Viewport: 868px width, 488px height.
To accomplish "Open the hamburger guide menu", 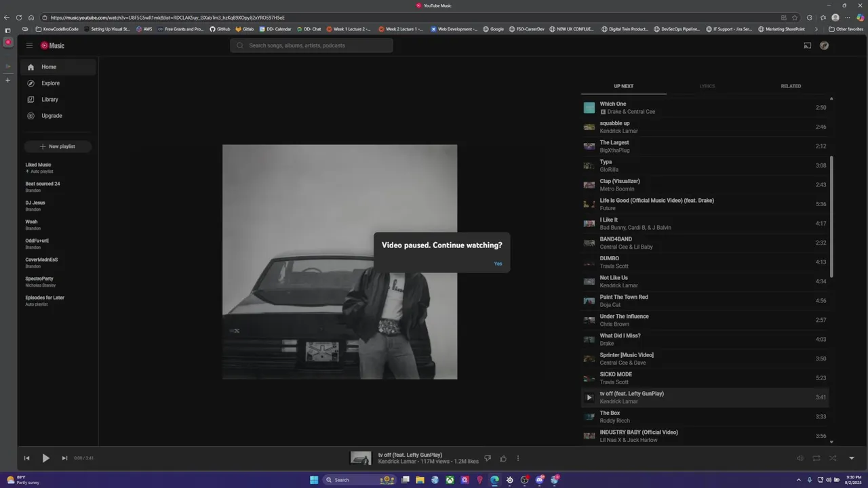I will tap(29, 45).
